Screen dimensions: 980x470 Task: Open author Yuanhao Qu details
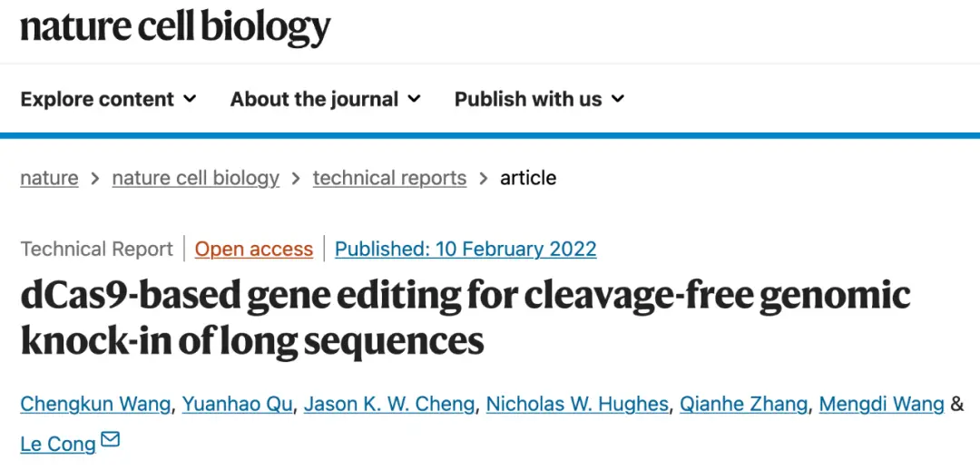[x=237, y=405]
